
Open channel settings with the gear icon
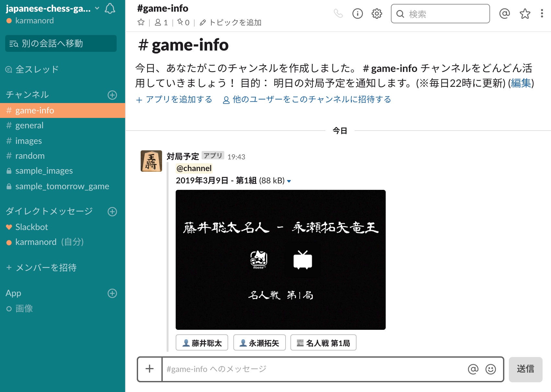tap(376, 14)
